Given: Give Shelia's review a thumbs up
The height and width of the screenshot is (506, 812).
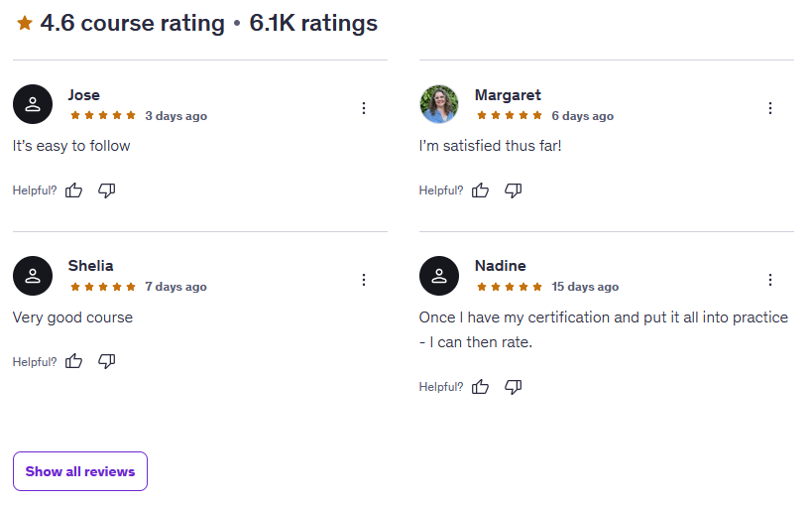Looking at the screenshot, I should click(73, 362).
